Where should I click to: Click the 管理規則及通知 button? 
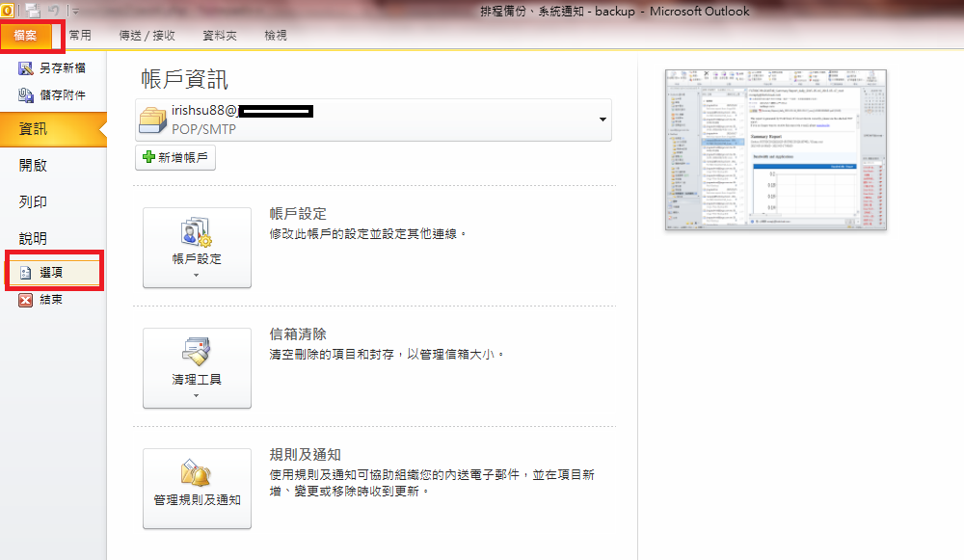(x=197, y=488)
